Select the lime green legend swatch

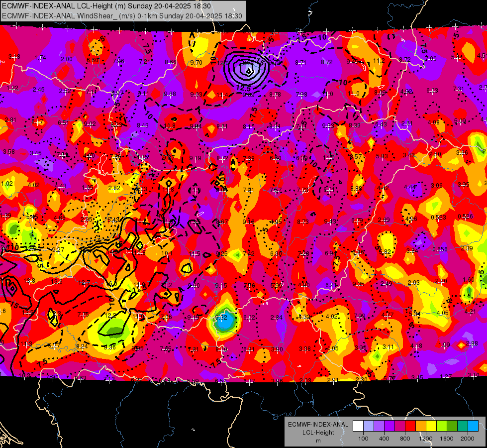[442, 426]
